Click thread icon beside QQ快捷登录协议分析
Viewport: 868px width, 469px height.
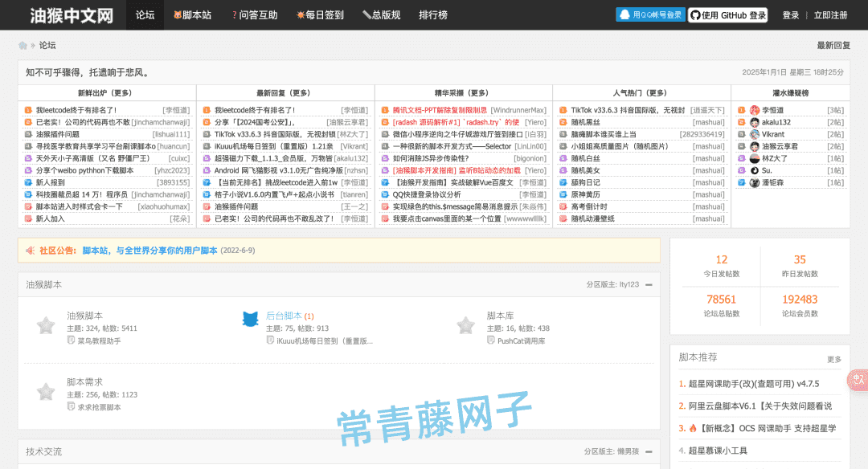[385, 194]
